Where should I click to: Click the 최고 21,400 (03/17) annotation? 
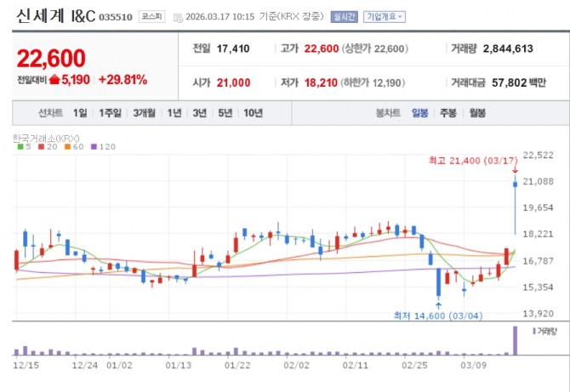(473, 161)
